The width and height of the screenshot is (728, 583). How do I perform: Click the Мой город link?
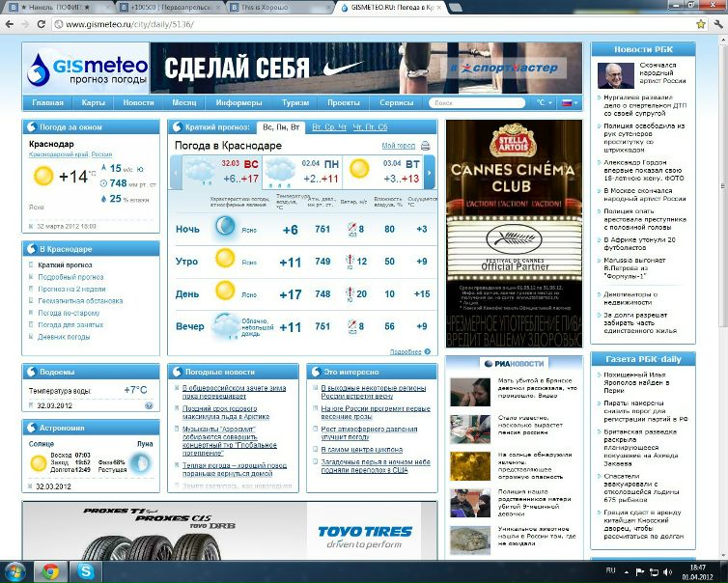398,146
